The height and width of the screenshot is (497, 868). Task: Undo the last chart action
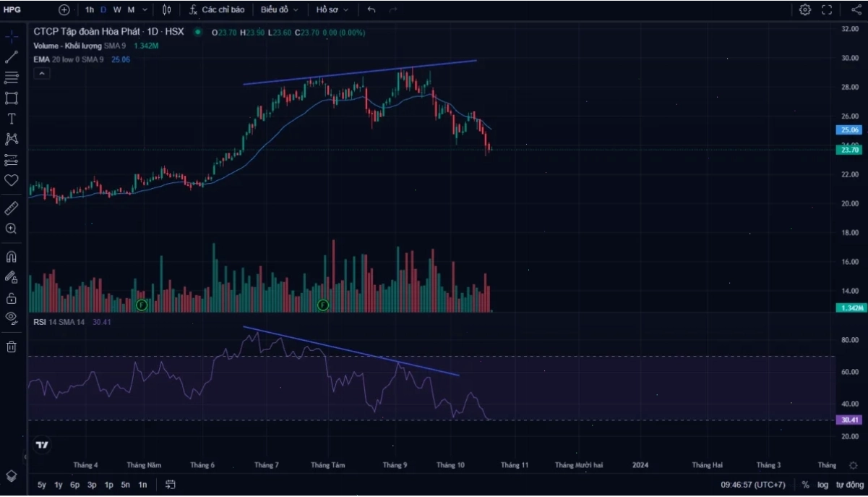(x=371, y=10)
